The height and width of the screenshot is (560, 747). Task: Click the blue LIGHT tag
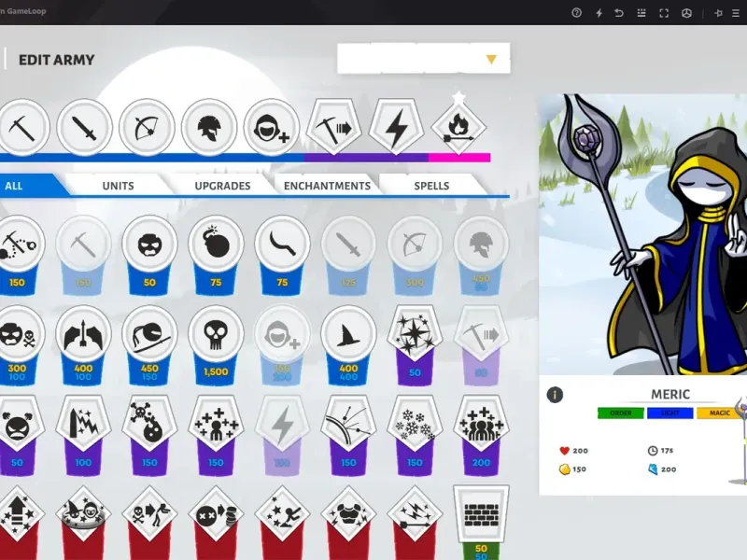click(x=669, y=413)
